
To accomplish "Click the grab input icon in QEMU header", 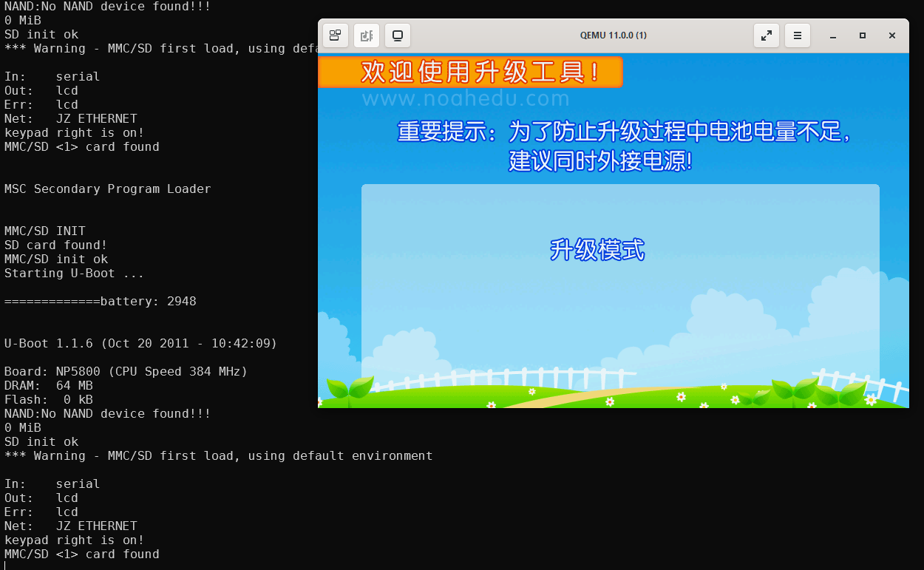I will coord(366,35).
